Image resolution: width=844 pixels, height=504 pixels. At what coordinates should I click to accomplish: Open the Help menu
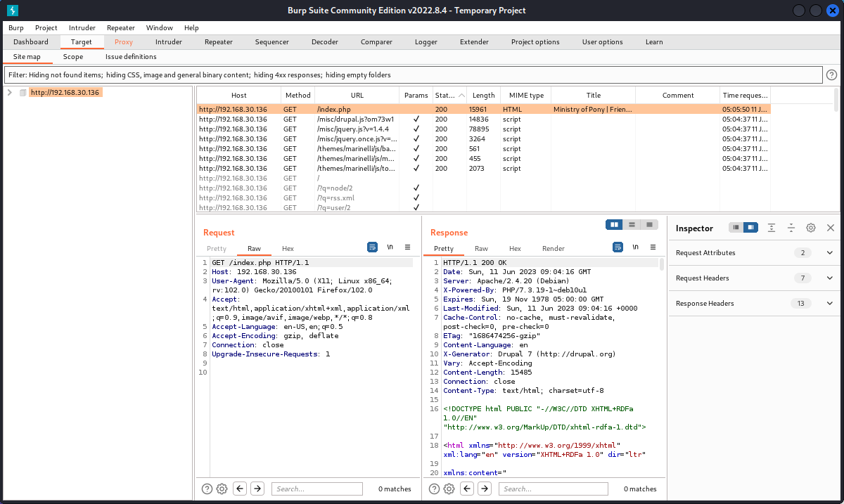pyautogui.click(x=191, y=27)
